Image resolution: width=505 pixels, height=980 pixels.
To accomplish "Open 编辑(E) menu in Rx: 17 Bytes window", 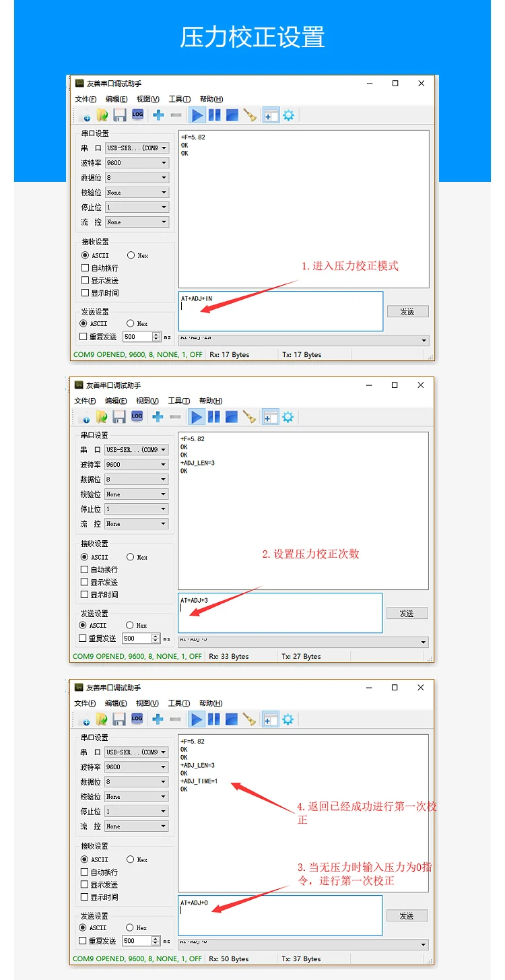I will [x=116, y=99].
